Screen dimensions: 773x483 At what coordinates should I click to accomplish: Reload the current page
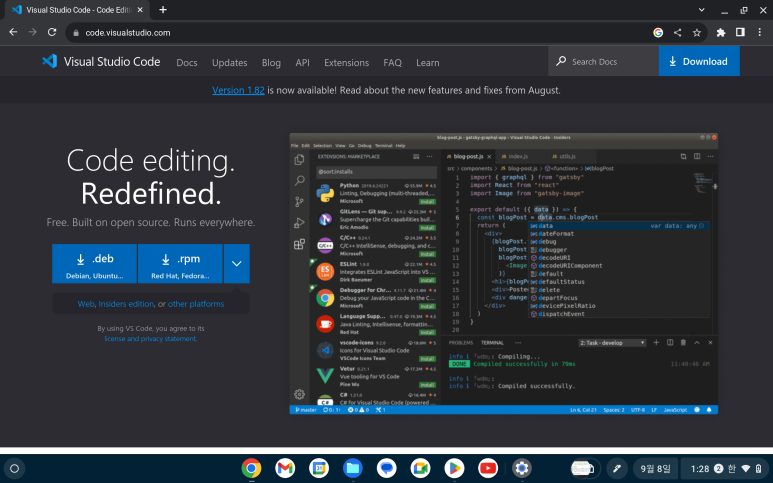pos(52,32)
